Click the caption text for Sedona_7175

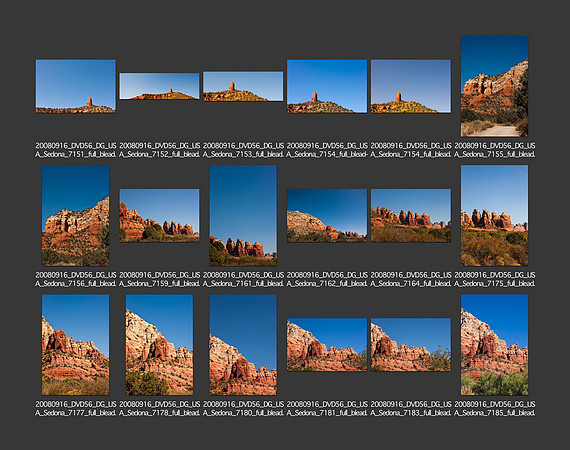coord(494,279)
